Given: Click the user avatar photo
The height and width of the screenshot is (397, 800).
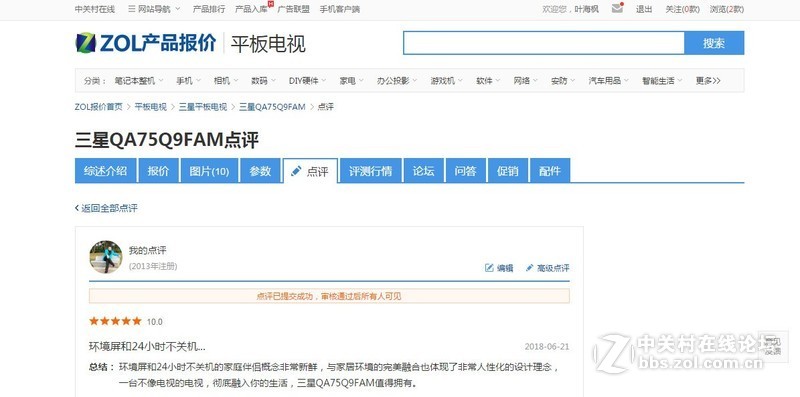Looking at the screenshot, I should tap(106, 257).
